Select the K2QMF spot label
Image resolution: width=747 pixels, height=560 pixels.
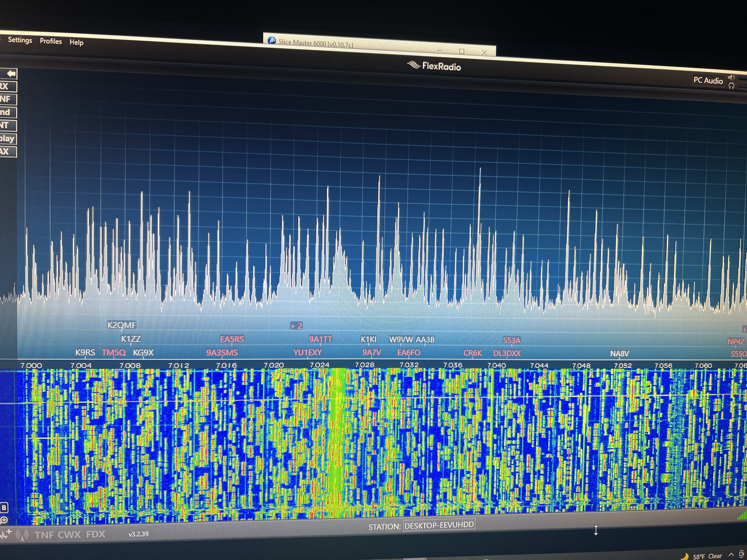[122, 325]
